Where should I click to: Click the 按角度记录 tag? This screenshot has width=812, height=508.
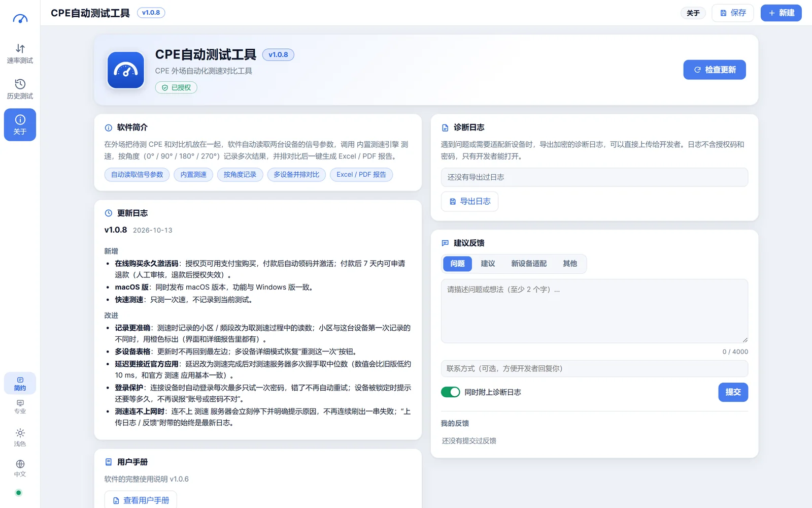(240, 175)
